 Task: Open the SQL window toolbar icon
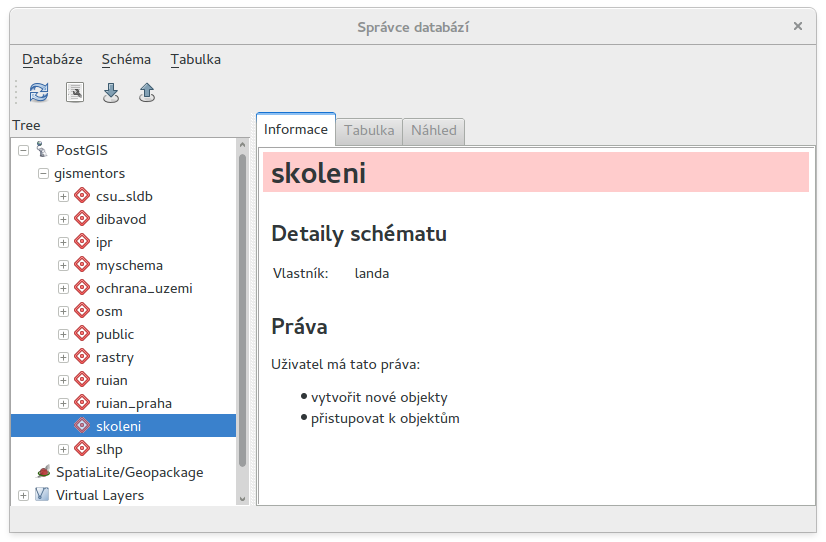click(75, 92)
